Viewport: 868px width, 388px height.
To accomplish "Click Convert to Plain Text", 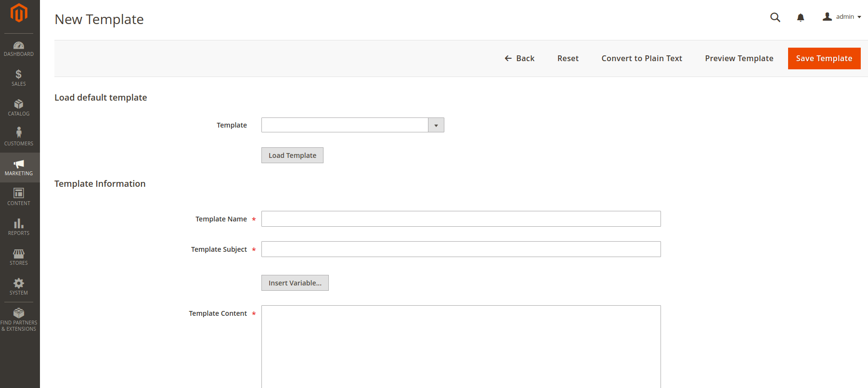I will point(642,58).
